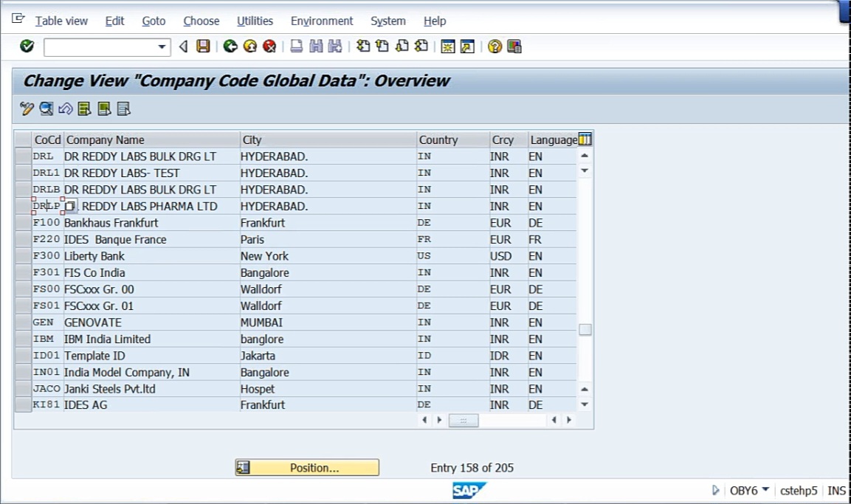This screenshot has height=504, width=851.
Task: Toggle row selector for company code F220
Action: pyautogui.click(x=23, y=239)
